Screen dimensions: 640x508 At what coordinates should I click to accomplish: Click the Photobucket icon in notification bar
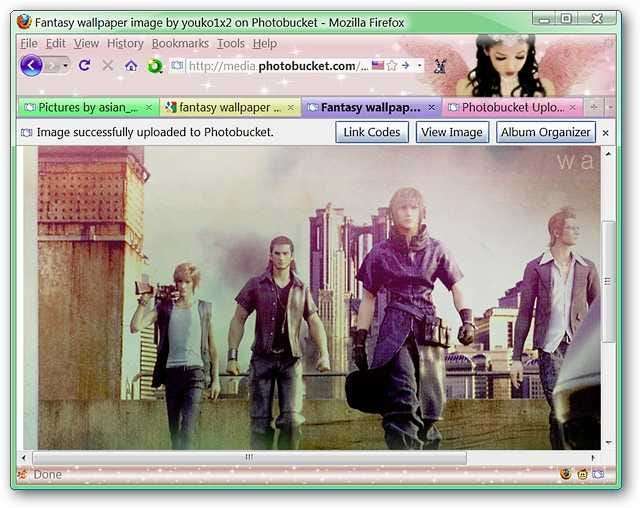click(x=27, y=133)
